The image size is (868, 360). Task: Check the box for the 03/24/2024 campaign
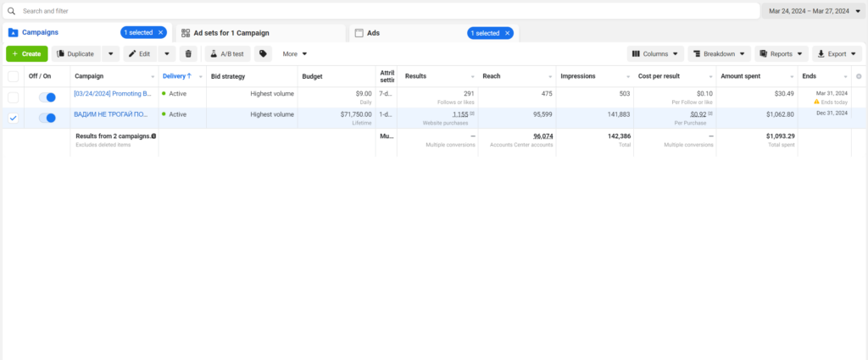(x=13, y=97)
